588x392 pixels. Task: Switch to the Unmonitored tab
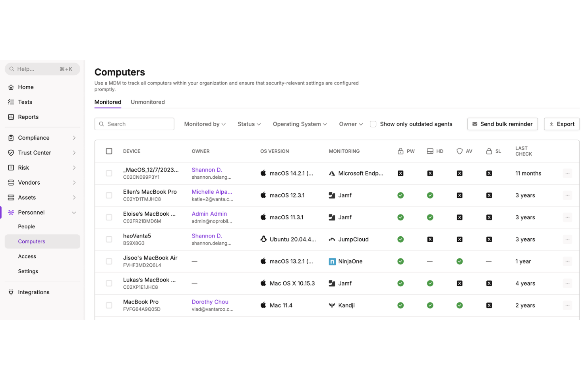[147, 102]
